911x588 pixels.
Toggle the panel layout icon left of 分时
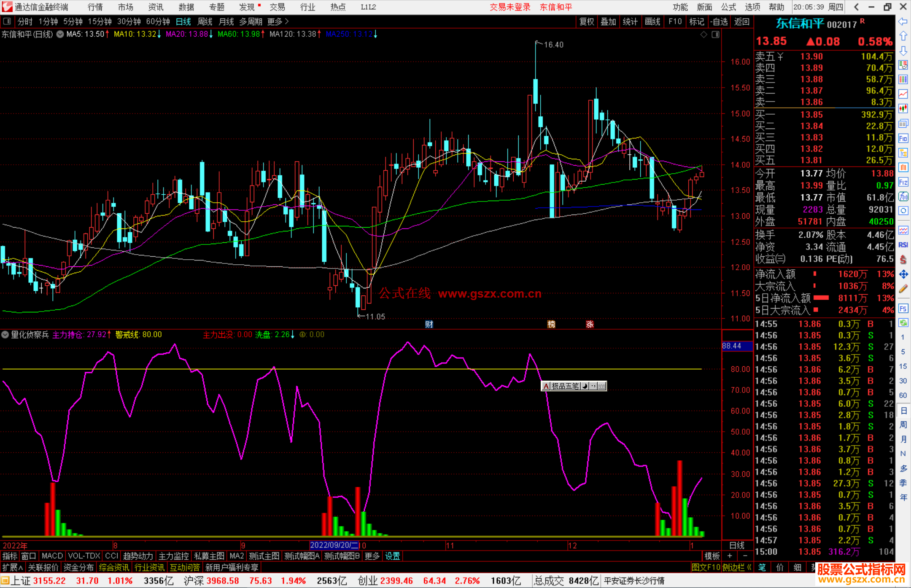coord(7,21)
